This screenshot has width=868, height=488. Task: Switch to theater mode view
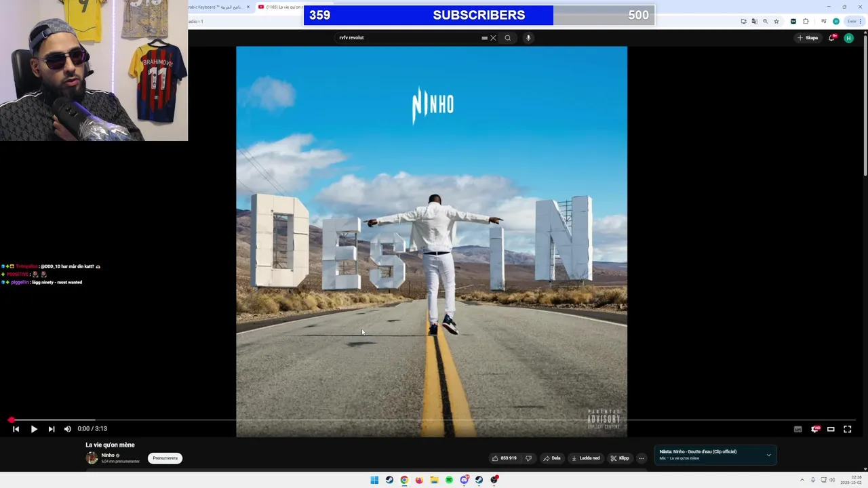831,429
